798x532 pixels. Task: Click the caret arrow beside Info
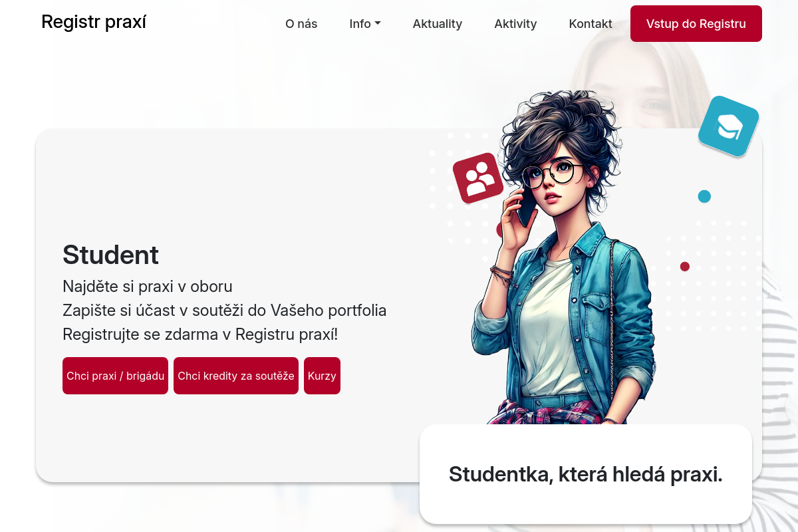378,24
